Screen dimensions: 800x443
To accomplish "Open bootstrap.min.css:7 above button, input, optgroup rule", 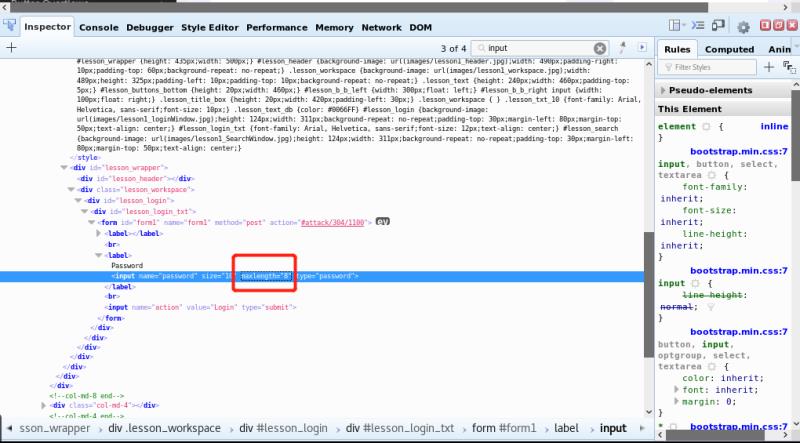I will click(739, 332).
